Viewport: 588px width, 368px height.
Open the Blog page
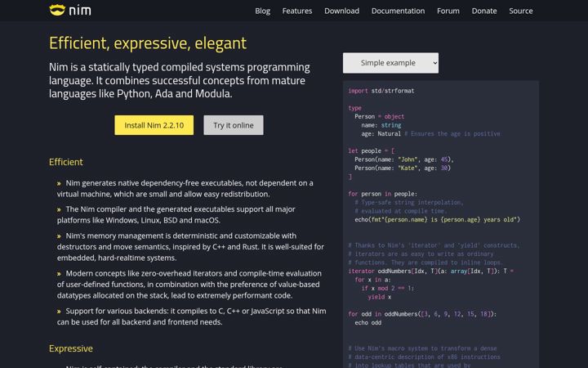pos(262,11)
